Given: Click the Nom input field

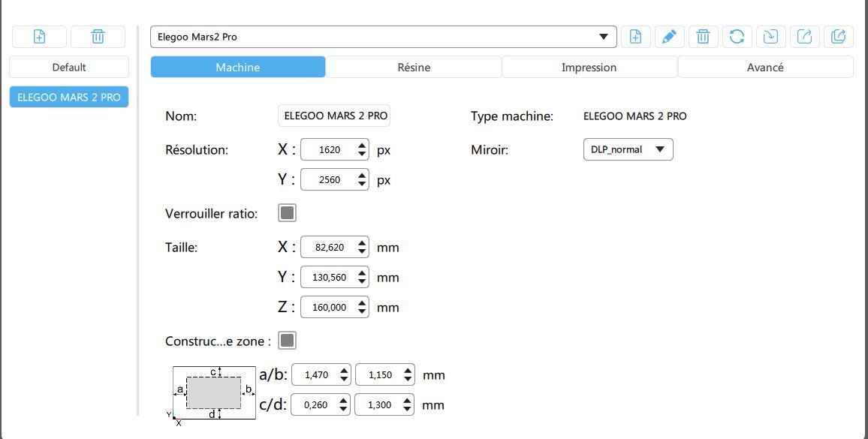Looking at the screenshot, I should coord(334,116).
